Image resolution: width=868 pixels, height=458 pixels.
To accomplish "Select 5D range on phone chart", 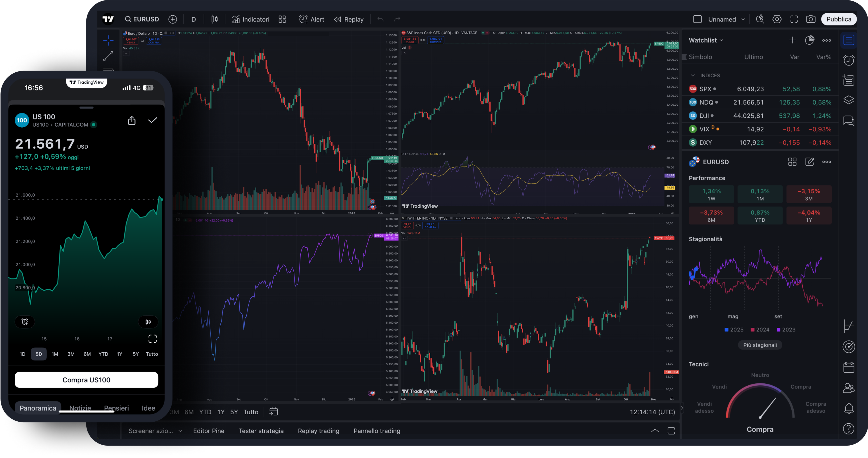I will (39, 354).
